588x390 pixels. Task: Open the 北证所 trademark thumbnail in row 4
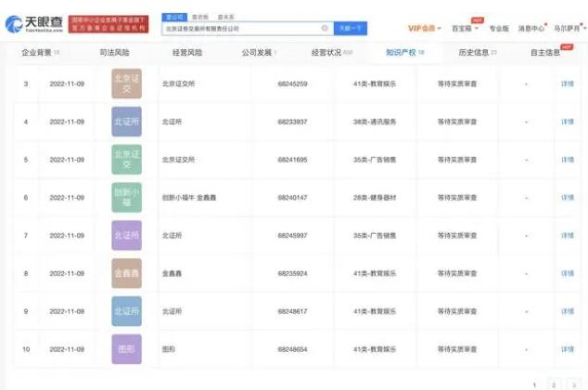[126, 121]
